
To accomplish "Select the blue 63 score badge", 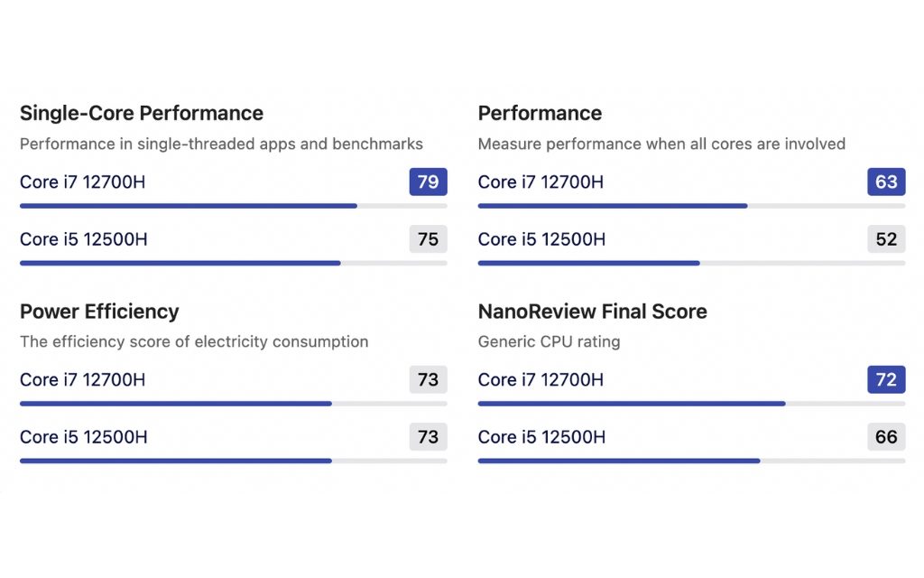I will pos(886,182).
